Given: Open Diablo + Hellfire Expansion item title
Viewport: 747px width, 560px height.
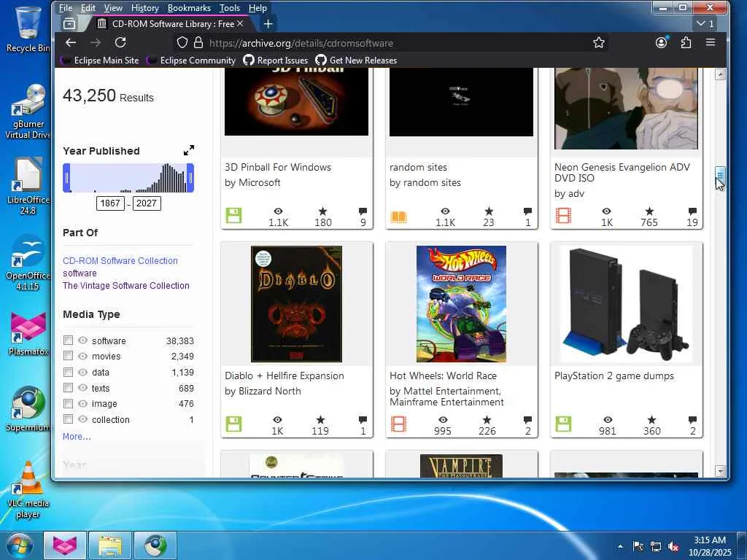Looking at the screenshot, I should 285,376.
